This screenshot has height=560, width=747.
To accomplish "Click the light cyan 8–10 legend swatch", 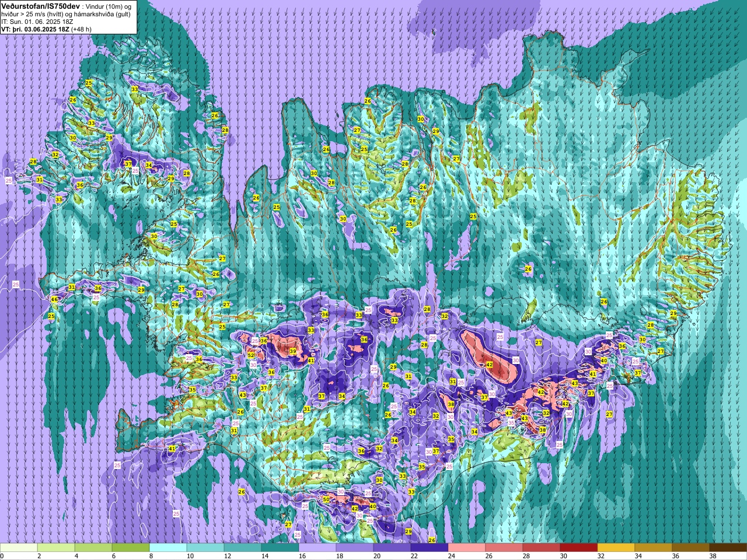I will [168, 548].
